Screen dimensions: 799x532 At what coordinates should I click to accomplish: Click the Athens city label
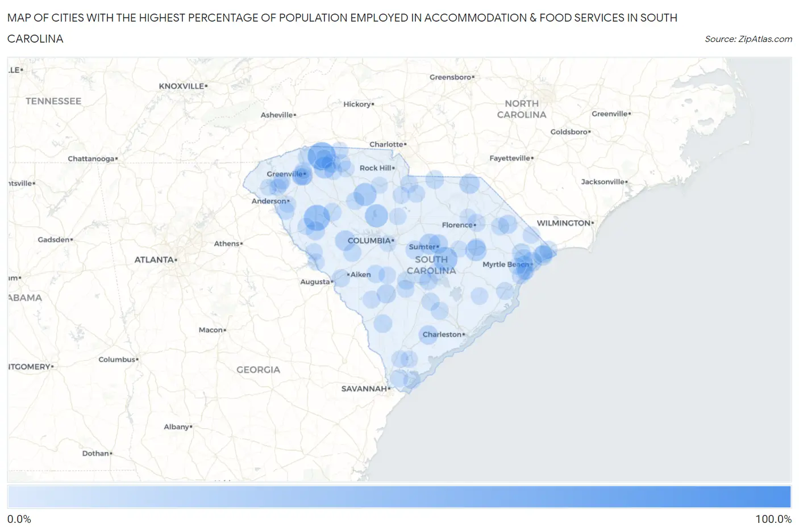click(x=228, y=244)
